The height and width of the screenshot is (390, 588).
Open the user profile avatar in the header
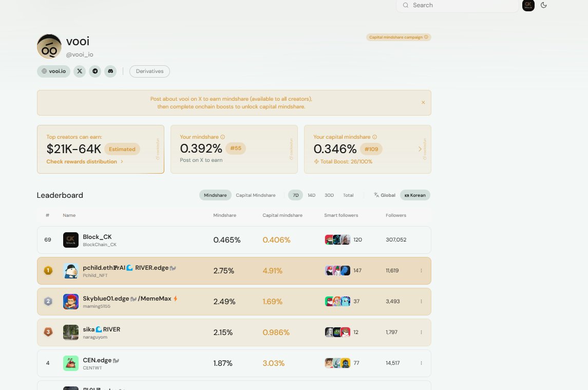(528, 5)
